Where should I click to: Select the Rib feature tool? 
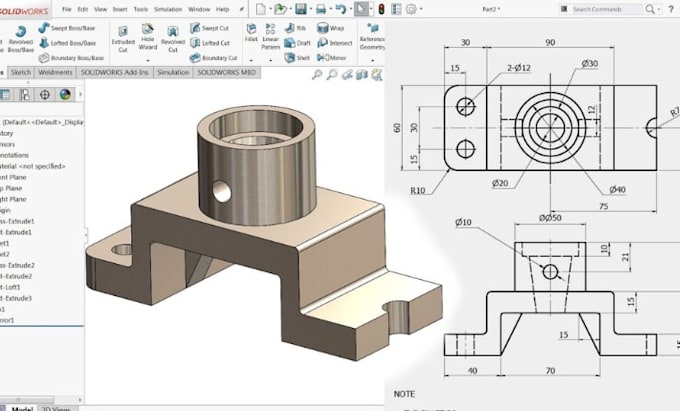tap(295, 28)
